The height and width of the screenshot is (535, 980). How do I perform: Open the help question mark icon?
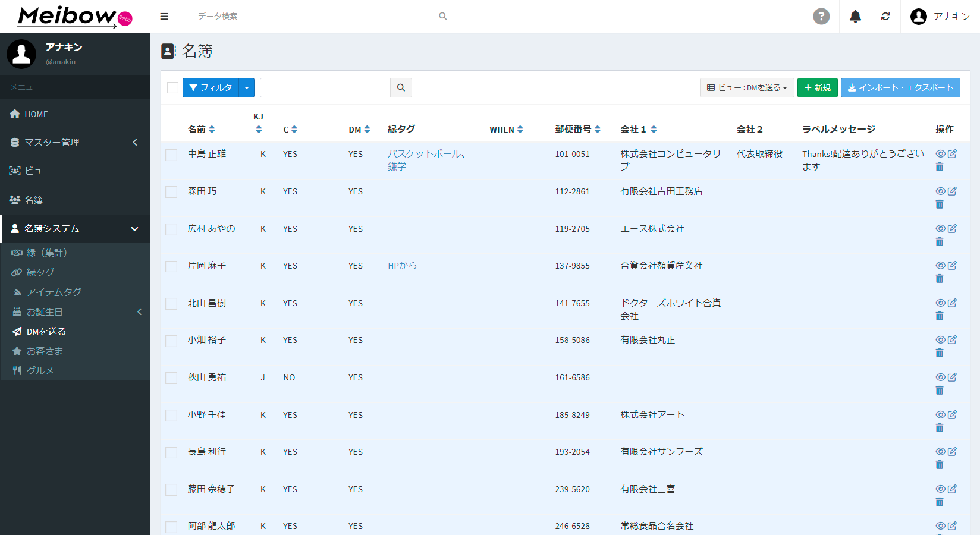tap(821, 17)
